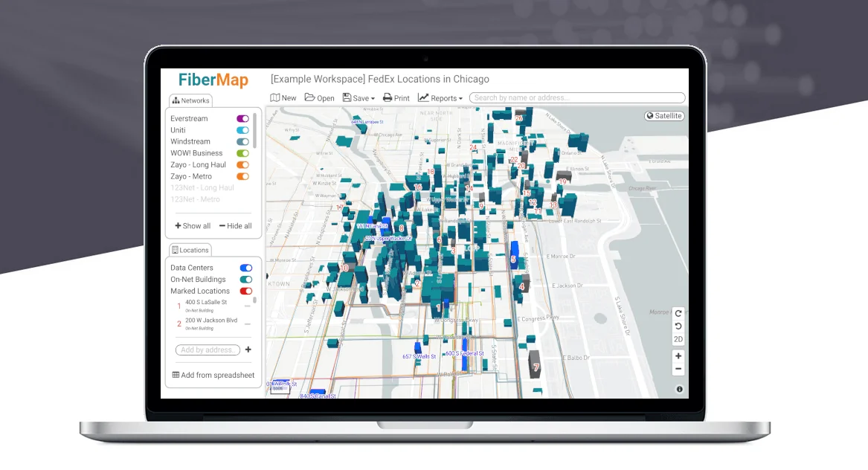Toggle the Everstream network

(x=242, y=118)
